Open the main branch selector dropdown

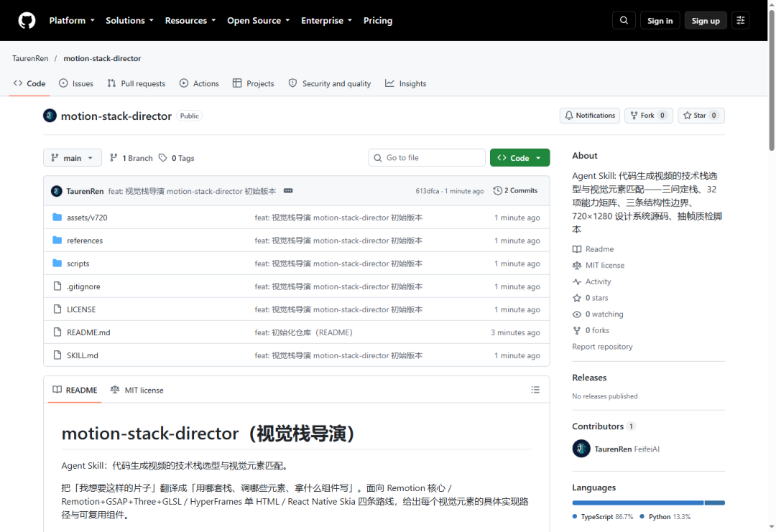click(73, 158)
